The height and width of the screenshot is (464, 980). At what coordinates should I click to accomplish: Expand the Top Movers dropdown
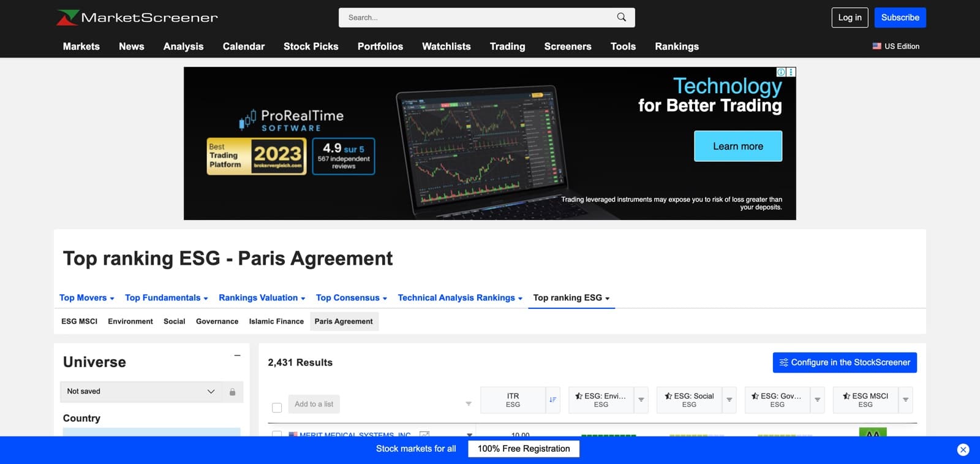pos(87,298)
